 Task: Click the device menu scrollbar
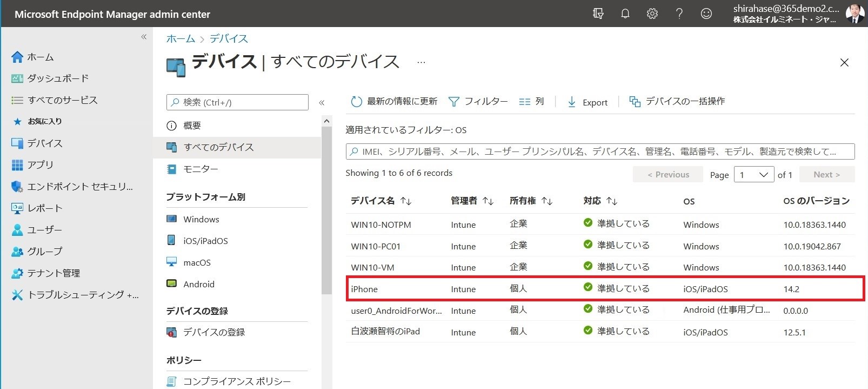(x=326, y=210)
